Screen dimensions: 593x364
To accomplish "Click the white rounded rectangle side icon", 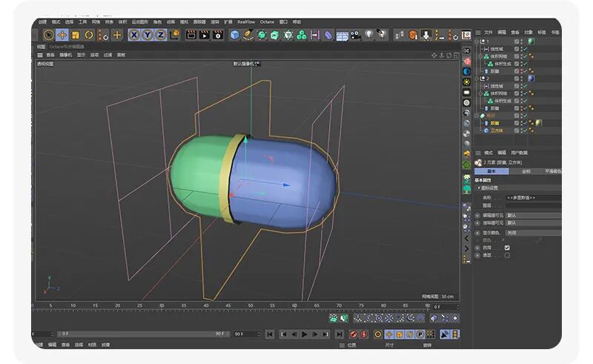I will pos(467,93).
